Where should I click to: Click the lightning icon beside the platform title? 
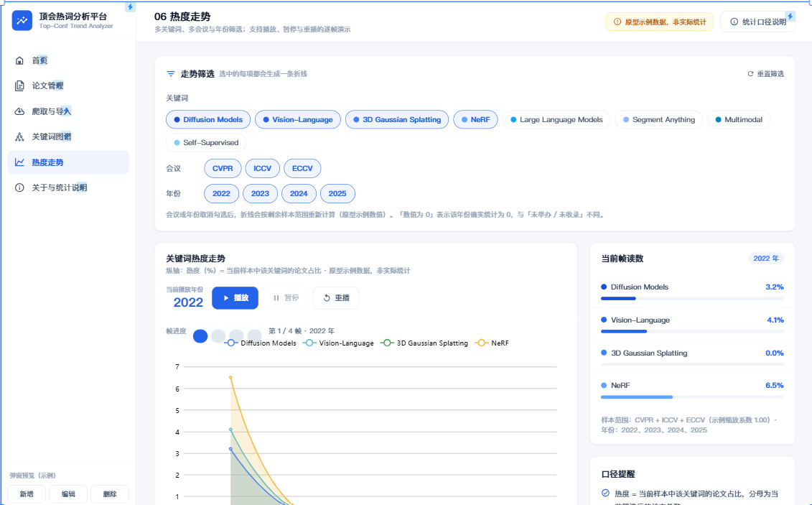130,7
